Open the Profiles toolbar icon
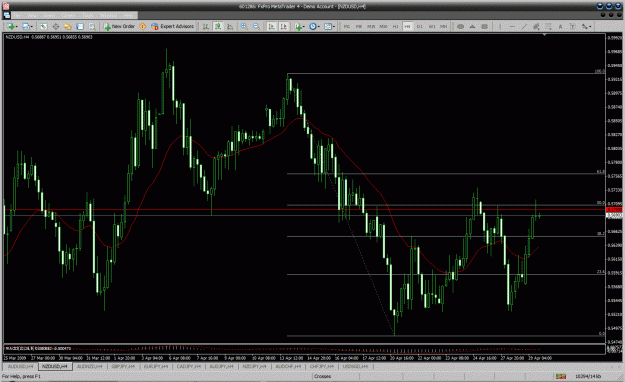 (26, 26)
